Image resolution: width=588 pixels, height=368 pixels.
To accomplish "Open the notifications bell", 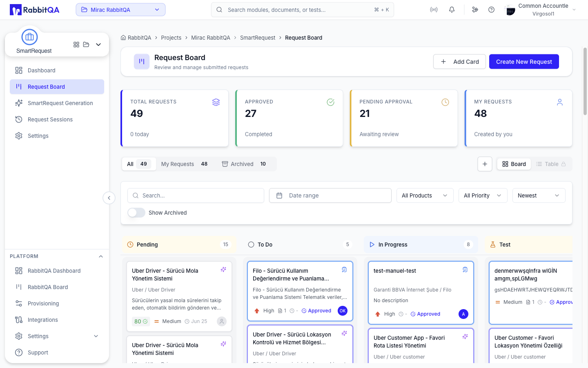I will coord(452,10).
